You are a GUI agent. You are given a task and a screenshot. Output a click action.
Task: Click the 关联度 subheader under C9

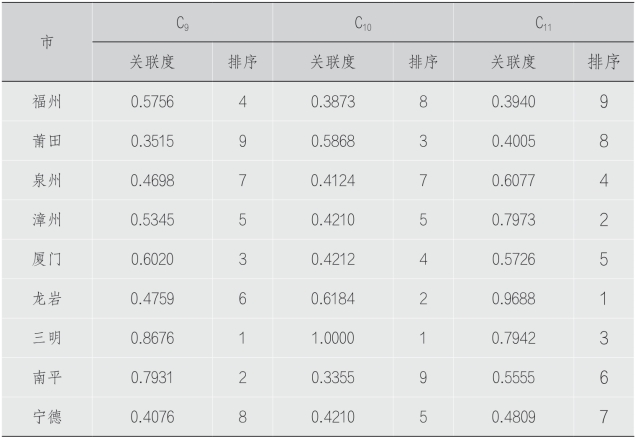coord(153,62)
